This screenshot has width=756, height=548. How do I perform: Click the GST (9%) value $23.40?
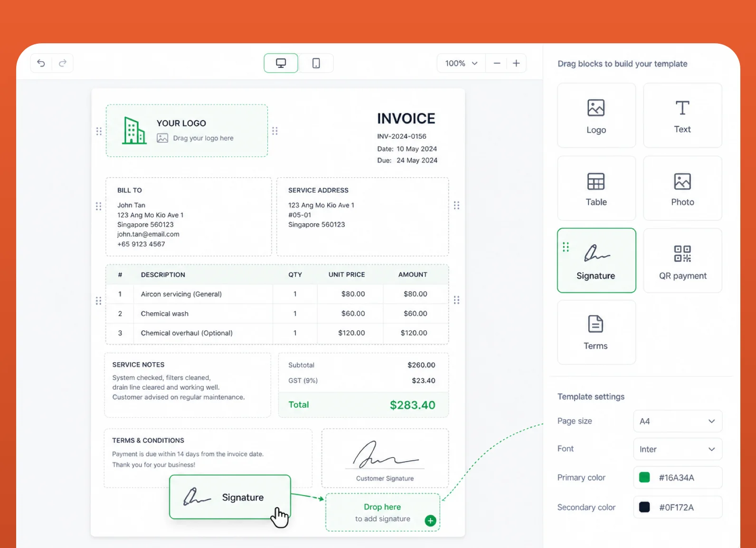pos(424,381)
